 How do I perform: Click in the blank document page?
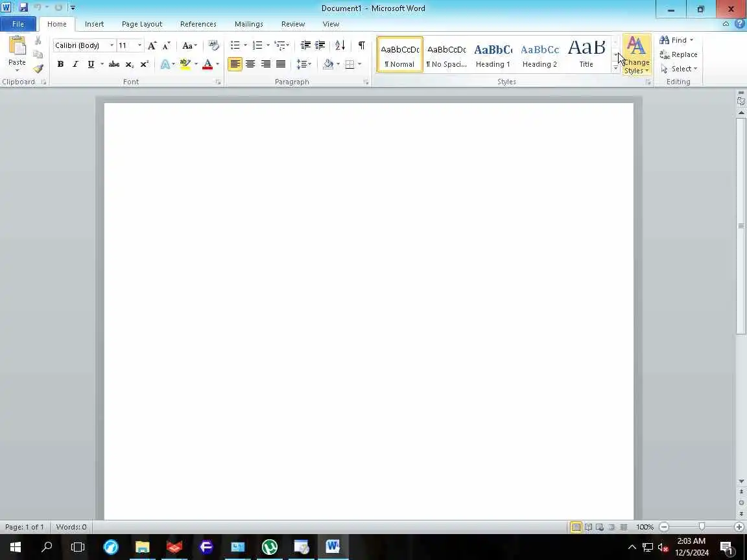coord(369,311)
